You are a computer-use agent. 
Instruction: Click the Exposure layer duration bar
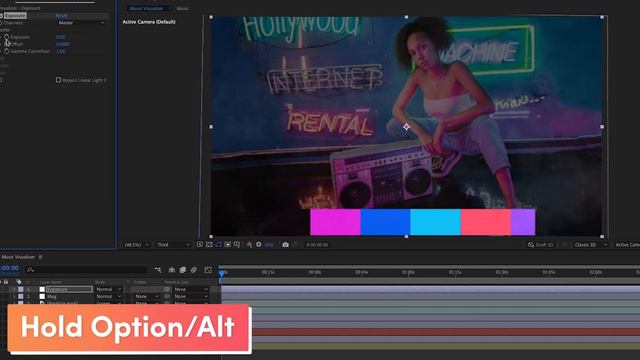[431, 289]
